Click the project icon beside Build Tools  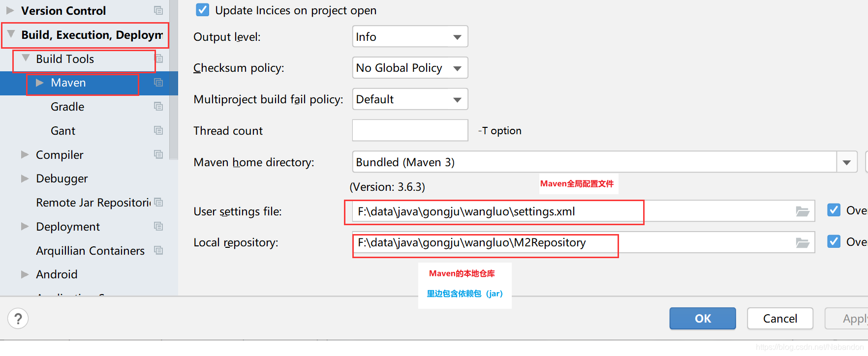[x=159, y=59]
